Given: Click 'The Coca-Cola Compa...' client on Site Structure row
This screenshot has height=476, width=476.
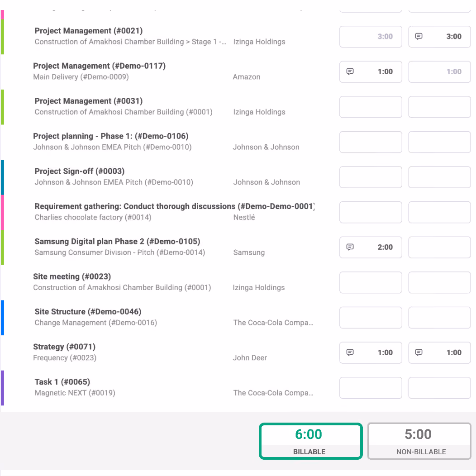Looking at the screenshot, I should click(x=273, y=323).
